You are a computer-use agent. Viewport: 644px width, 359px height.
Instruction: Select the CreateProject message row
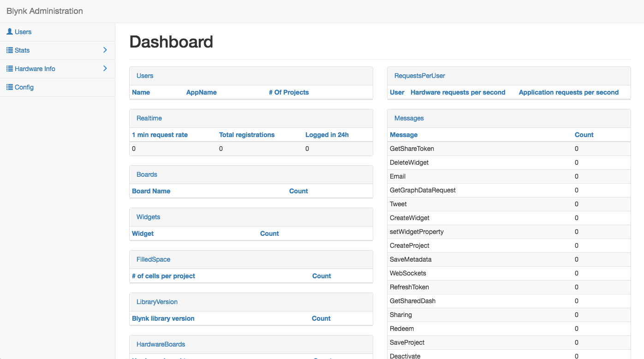(509, 245)
